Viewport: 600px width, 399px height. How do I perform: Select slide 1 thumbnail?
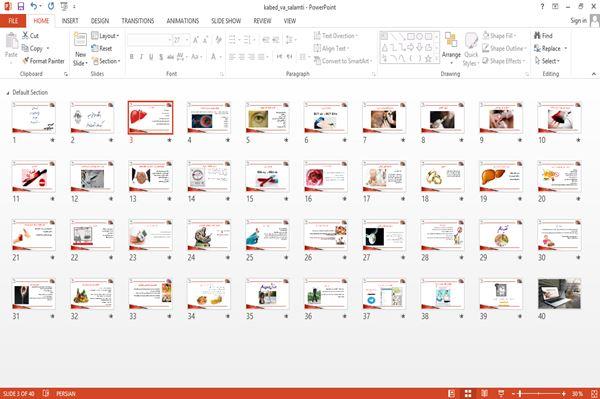33,117
